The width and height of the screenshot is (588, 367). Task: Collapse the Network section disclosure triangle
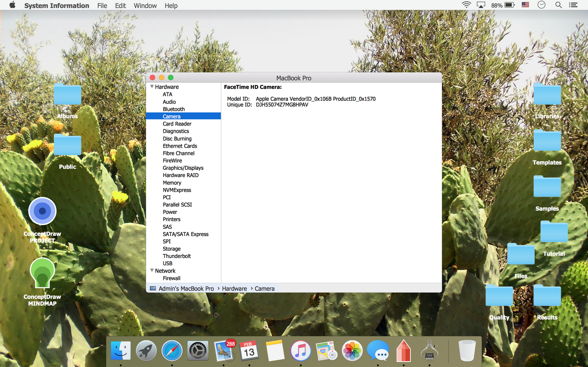(x=152, y=270)
